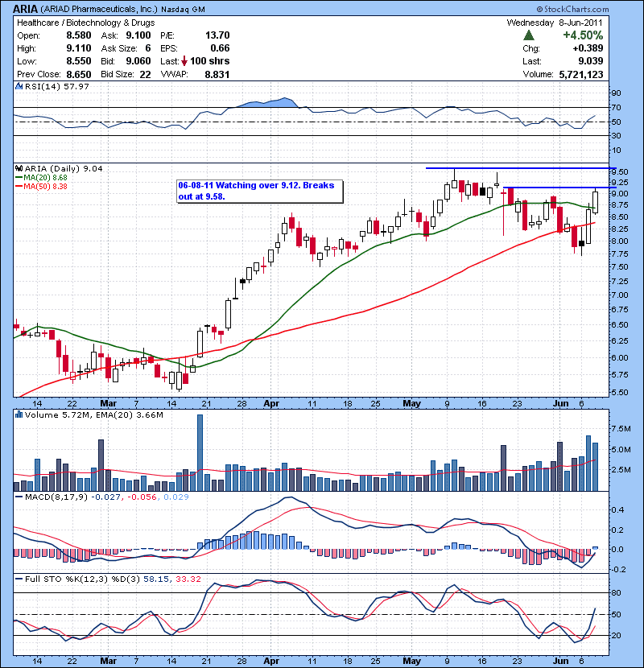Click the 'Jun' label on the price date axis
644x668 pixels.
[561, 403]
